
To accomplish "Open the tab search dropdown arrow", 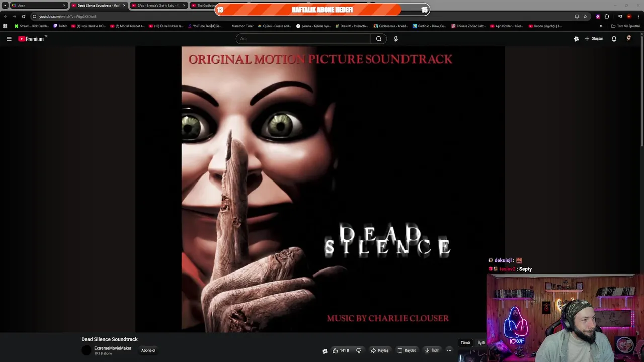I will [5, 5].
